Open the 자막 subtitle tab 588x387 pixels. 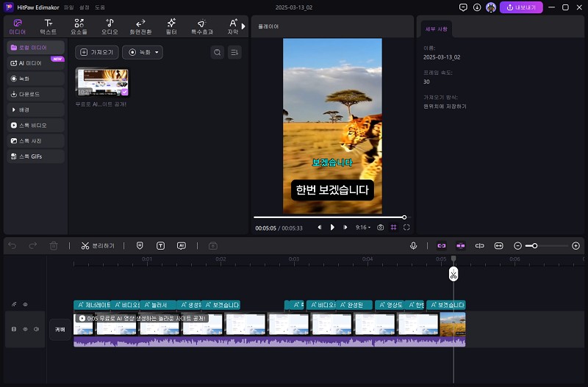click(x=233, y=27)
